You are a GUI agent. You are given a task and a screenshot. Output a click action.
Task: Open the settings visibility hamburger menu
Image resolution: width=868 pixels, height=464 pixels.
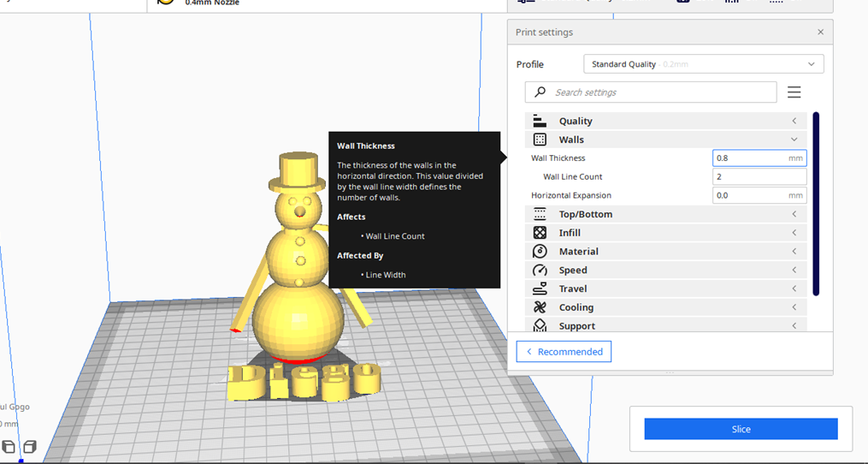[794, 92]
